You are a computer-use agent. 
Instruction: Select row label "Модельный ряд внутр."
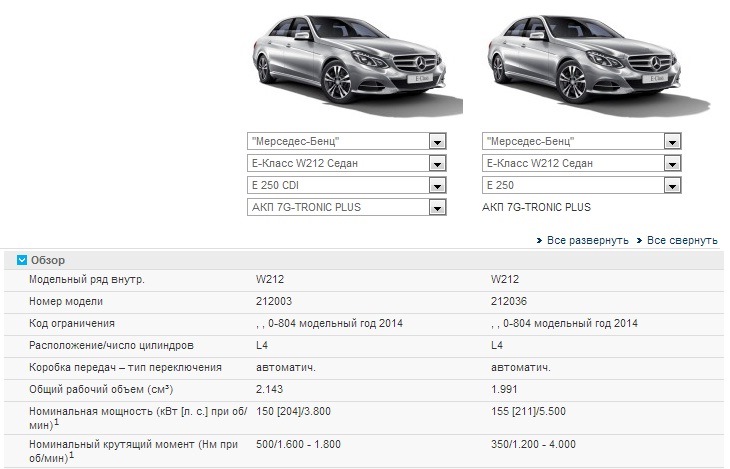pyautogui.click(x=87, y=279)
